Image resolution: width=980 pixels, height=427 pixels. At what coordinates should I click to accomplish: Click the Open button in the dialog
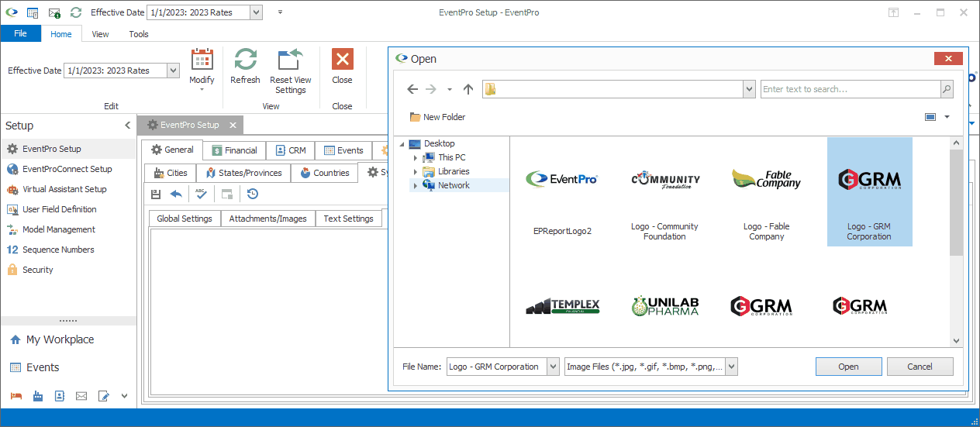coord(848,367)
